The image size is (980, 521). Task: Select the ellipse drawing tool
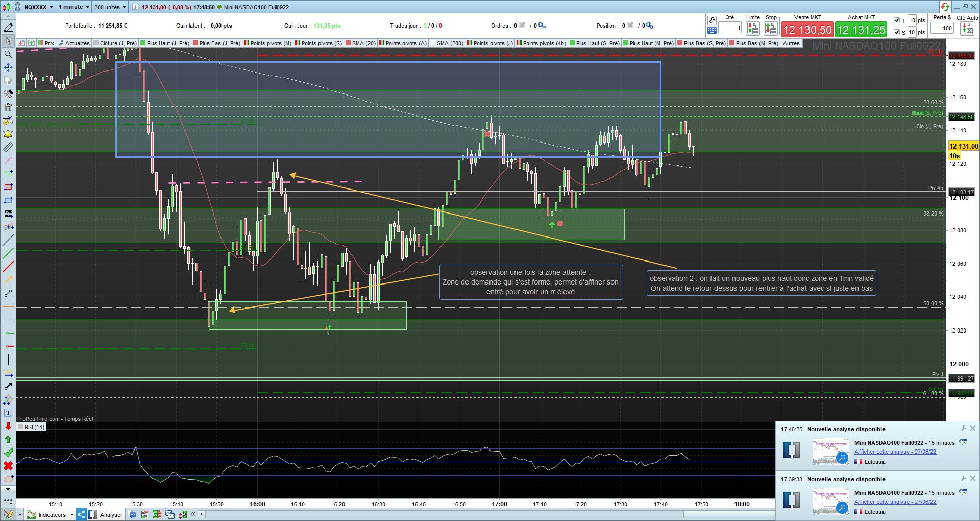click(8, 479)
